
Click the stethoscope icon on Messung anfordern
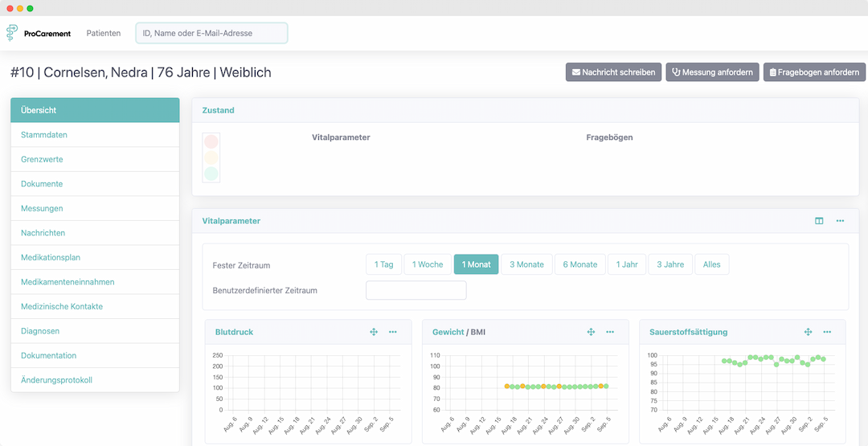(x=676, y=72)
